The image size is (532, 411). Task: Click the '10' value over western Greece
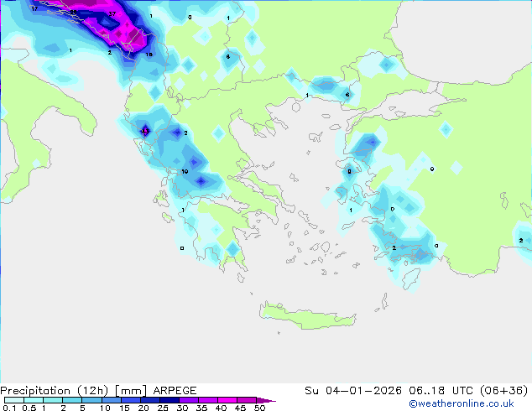point(185,172)
